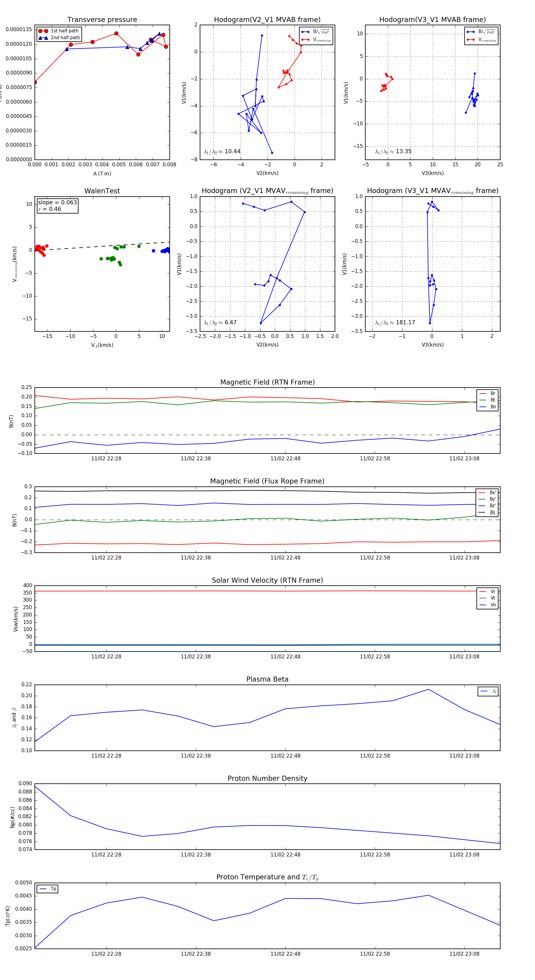
Task: Click the 'Hodogram(V3_V1 MVAB frame)' title
Action: 432,19
